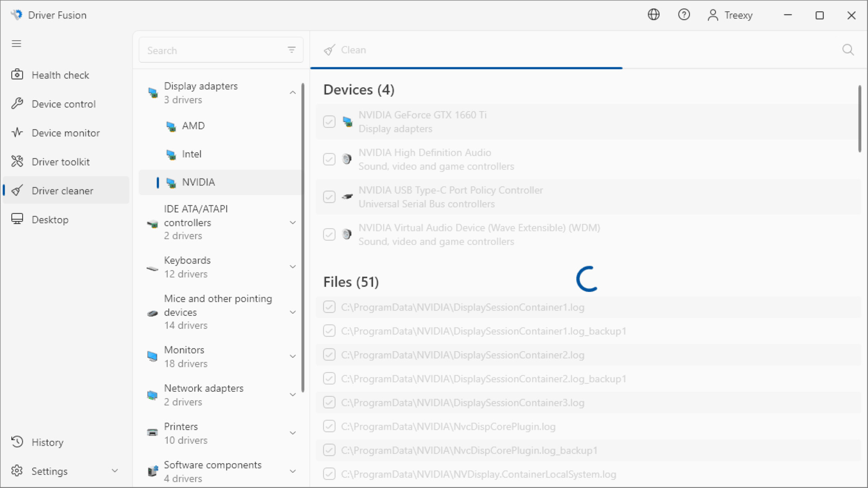Screen dimensions: 868x488
Task: Open the Desktop section
Action: pos(50,219)
